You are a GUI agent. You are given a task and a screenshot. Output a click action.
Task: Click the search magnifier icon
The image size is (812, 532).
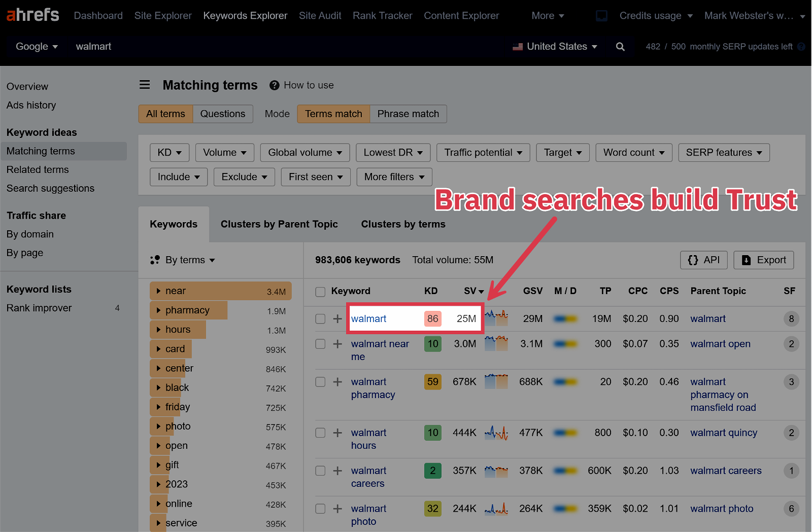[x=620, y=47]
